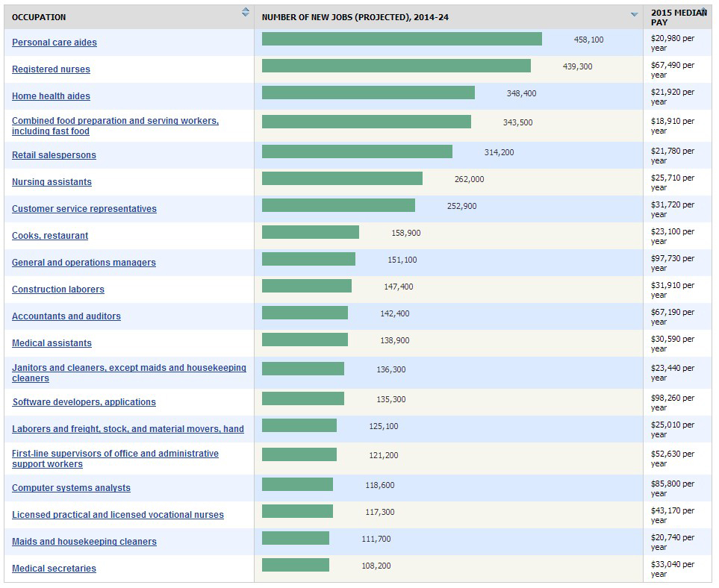
Task: Click the 147,400 jobs value
Action: [399, 287]
